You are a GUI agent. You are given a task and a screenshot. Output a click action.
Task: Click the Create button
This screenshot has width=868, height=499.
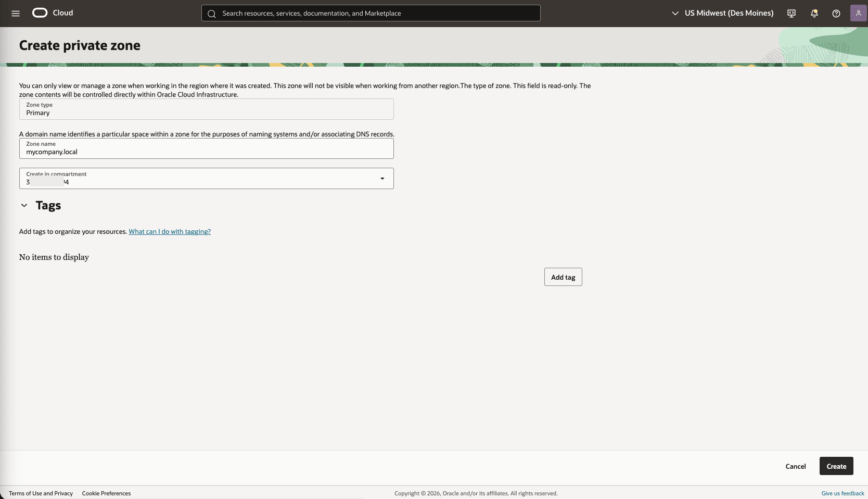coord(836,466)
